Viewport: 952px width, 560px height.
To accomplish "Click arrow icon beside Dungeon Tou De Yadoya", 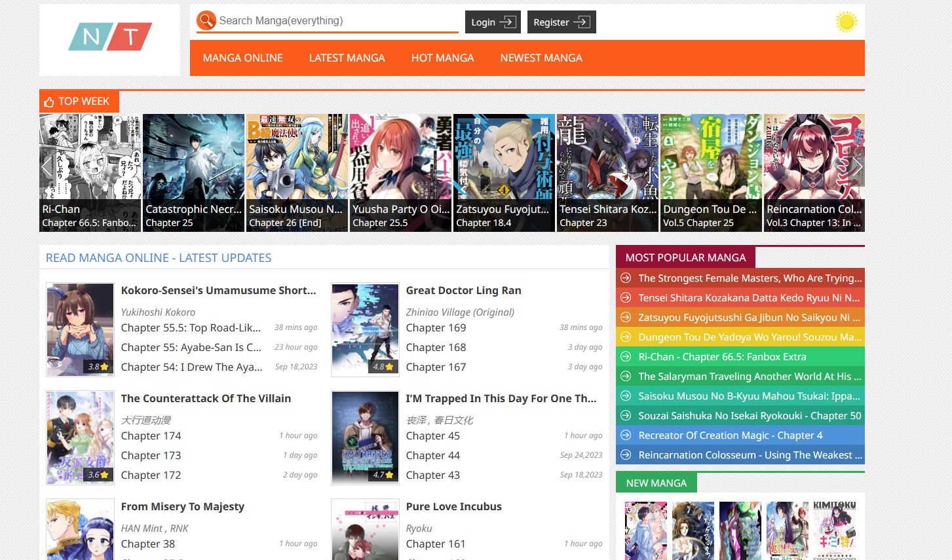I will click(626, 337).
